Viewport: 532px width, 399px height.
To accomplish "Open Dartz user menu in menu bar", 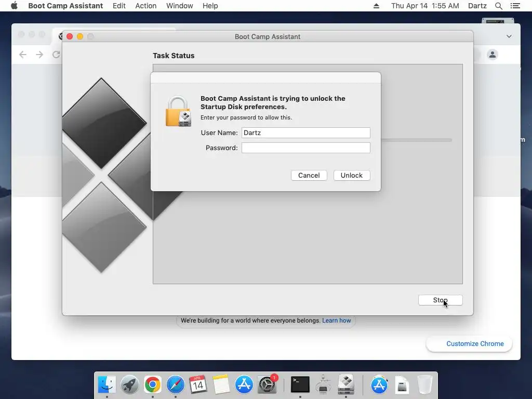I will (477, 6).
